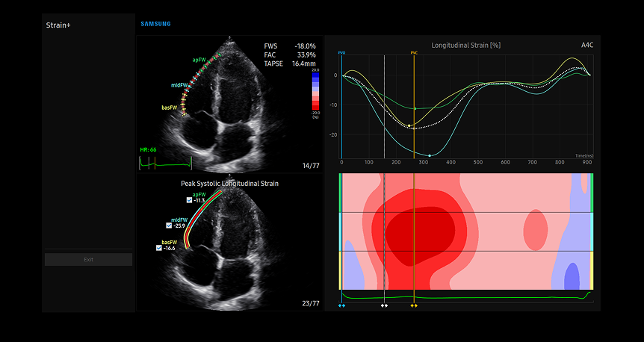Image resolution: width=644 pixels, height=342 pixels.
Task: Click the yellow basFW color strip
Action: [x=340, y=270]
